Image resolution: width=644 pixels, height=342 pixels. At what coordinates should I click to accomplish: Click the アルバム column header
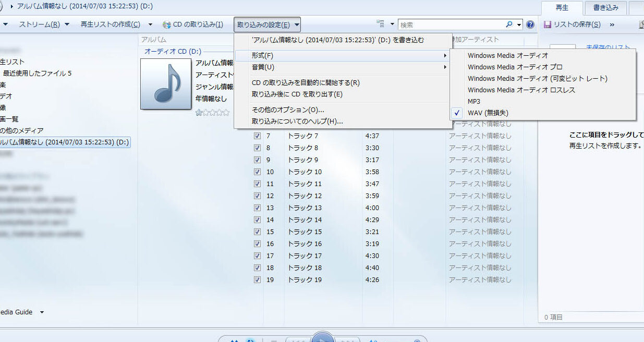(x=154, y=40)
